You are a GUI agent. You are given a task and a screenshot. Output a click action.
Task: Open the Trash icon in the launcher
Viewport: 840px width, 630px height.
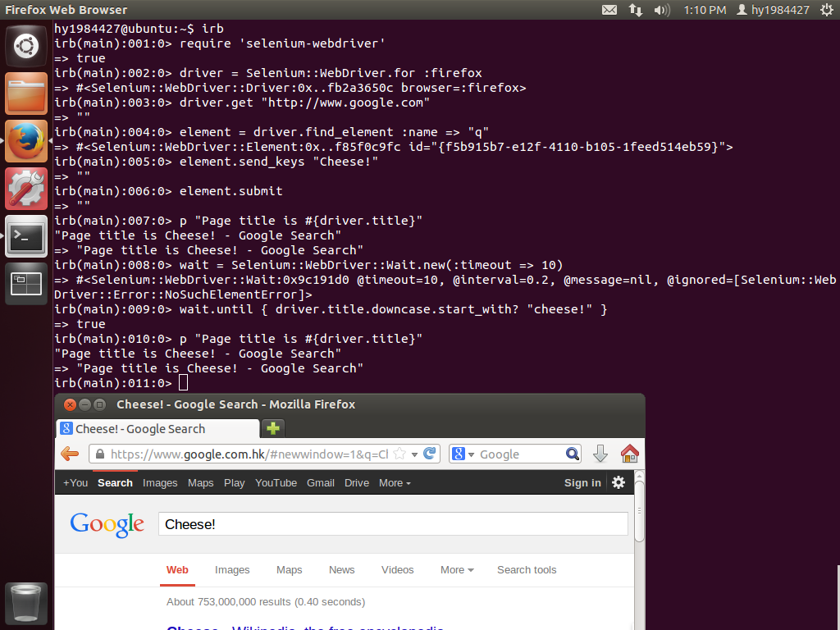point(25,603)
